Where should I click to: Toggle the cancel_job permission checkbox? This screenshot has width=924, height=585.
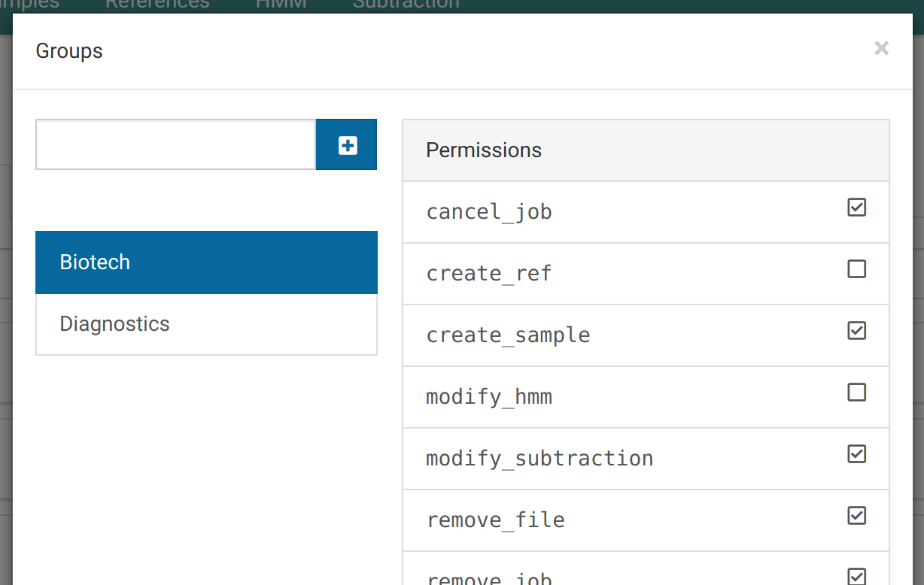[x=856, y=208]
